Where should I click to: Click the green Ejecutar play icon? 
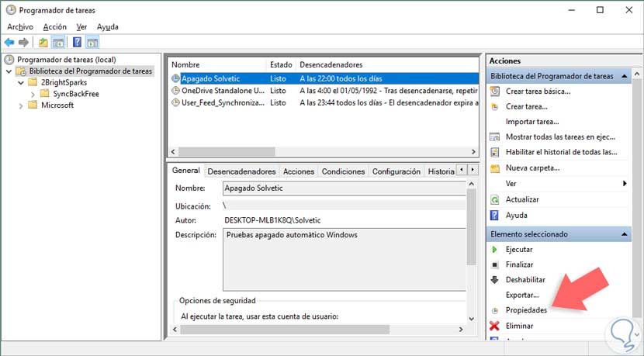click(x=494, y=250)
